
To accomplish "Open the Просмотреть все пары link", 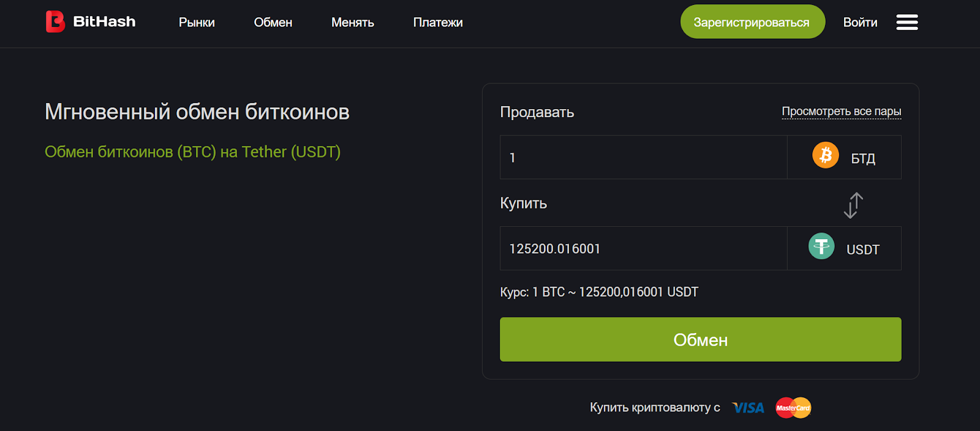I will coord(841,112).
